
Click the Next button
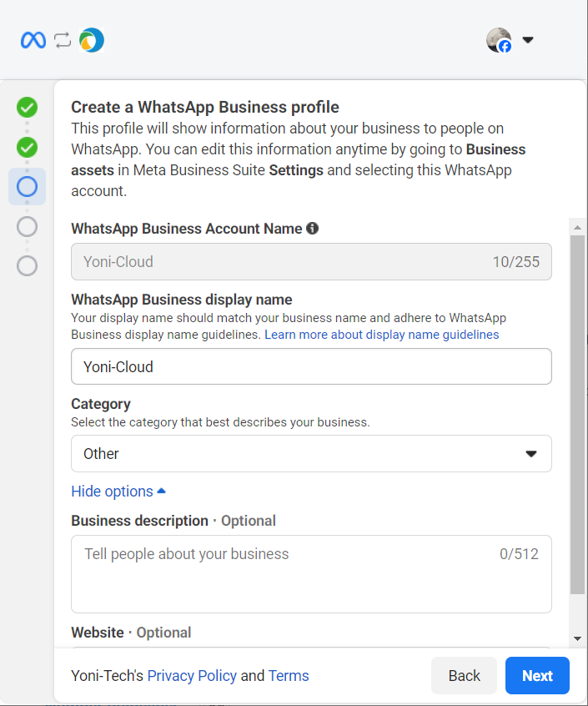(x=537, y=675)
